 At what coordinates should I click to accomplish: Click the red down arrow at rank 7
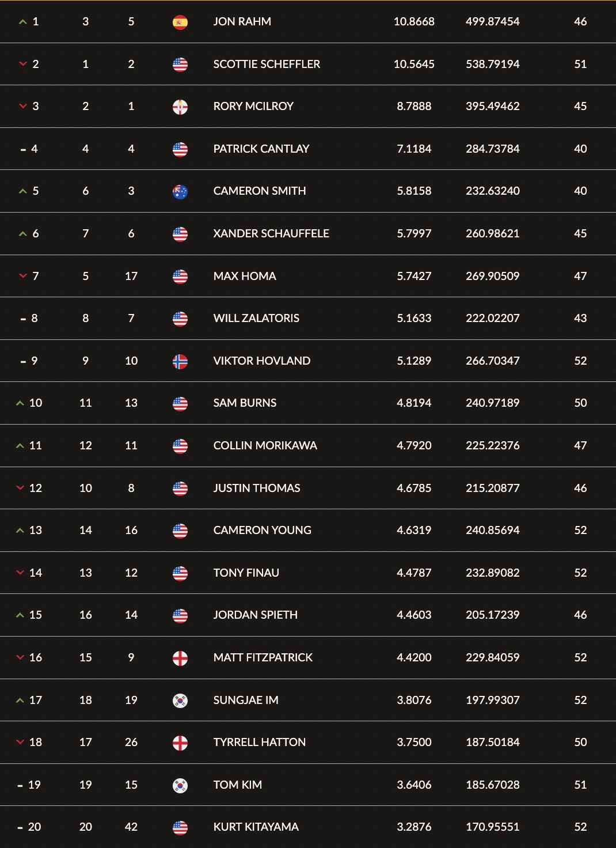point(23,276)
